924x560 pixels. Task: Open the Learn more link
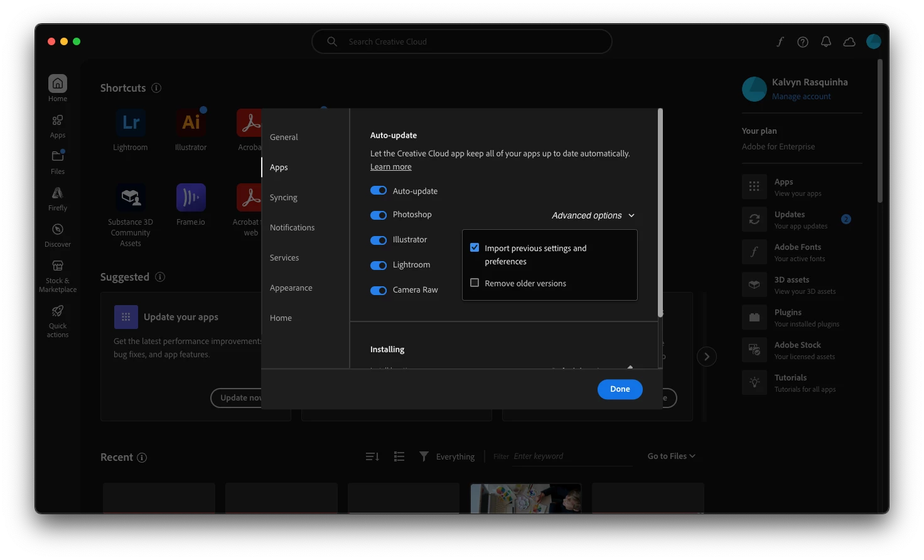pos(391,167)
